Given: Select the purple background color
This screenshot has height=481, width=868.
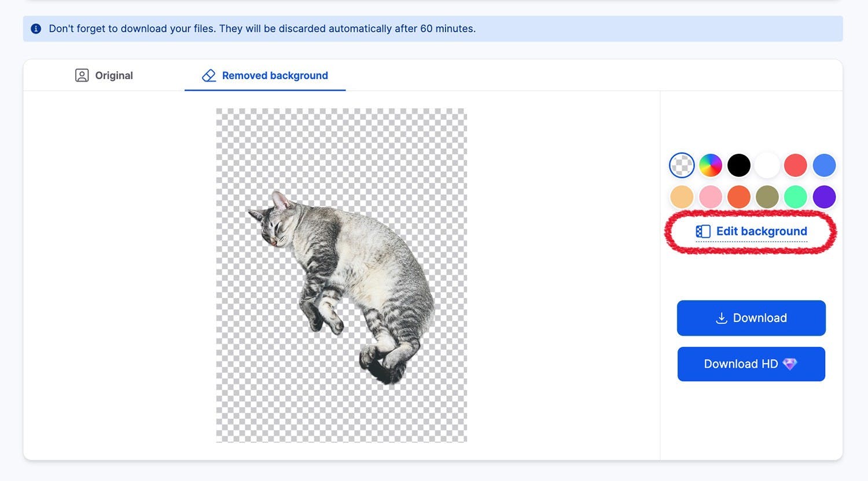Looking at the screenshot, I should pyautogui.click(x=824, y=197).
